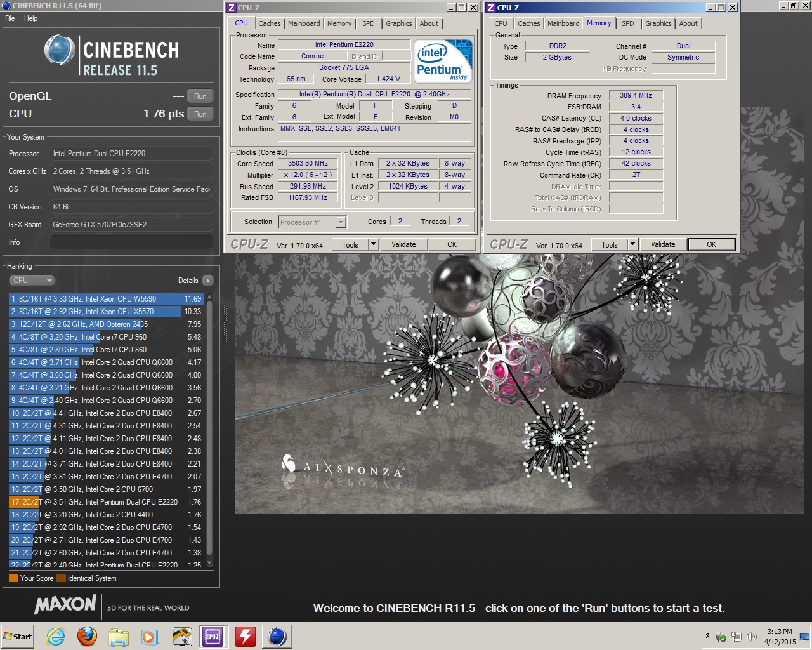Switch to Mainboard tab in right CPU-Z window

563,23
